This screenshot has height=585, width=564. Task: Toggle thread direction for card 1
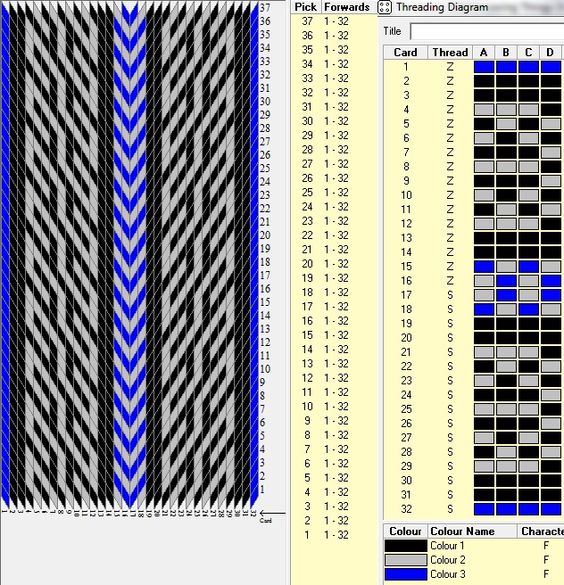pos(450,67)
